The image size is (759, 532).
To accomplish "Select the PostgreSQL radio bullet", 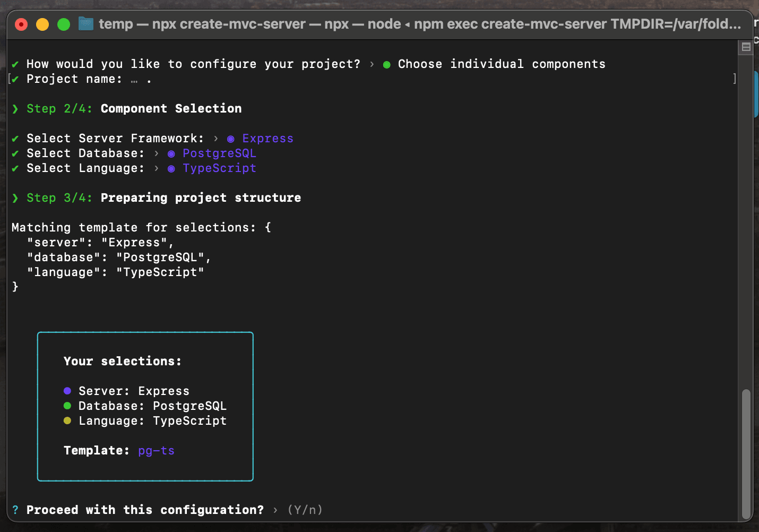I will point(171,153).
